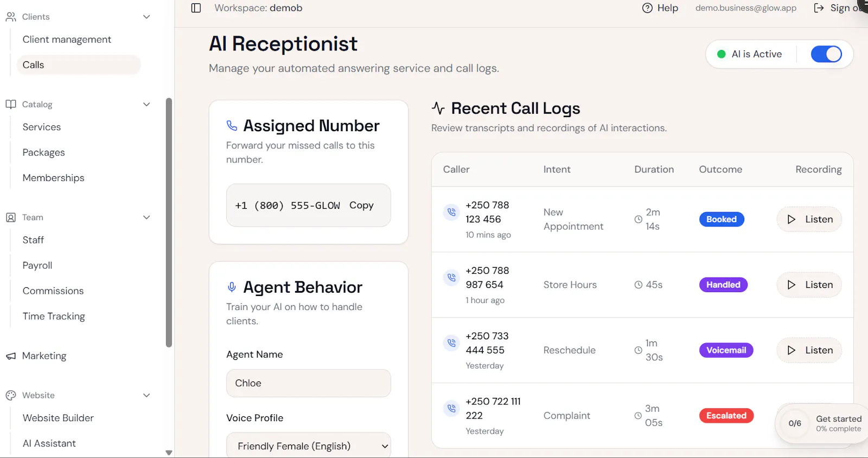The width and height of the screenshot is (868, 458).
Task: Click the Voicemail outcome badge
Action: (726, 350)
